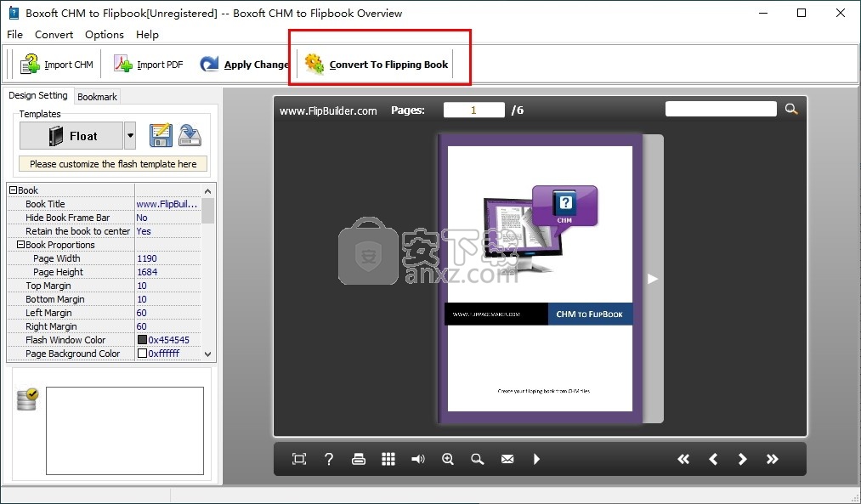The width and height of the screenshot is (861, 504).
Task: Click the next page arrow beside book
Action: [x=653, y=279]
